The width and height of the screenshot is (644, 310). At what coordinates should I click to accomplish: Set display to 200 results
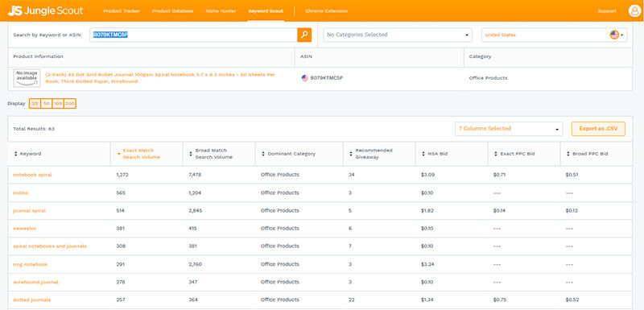pyautogui.click(x=70, y=104)
